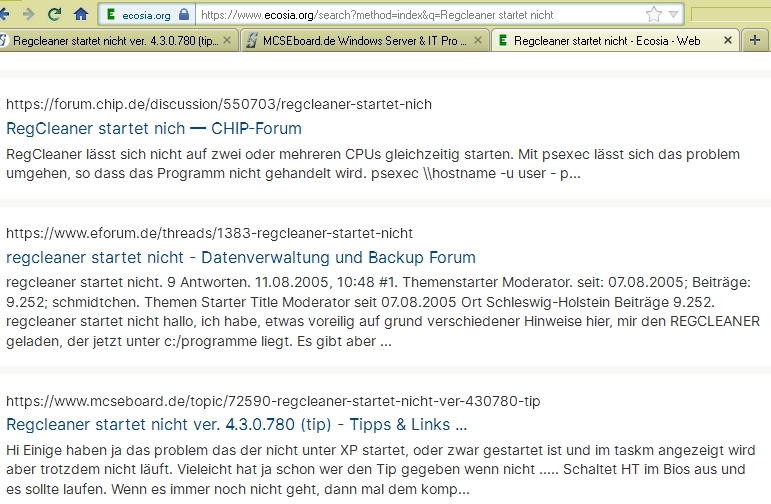
Task: Open the RegCleaner startet nich — CHIP-Forum result
Action: (154, 128)
